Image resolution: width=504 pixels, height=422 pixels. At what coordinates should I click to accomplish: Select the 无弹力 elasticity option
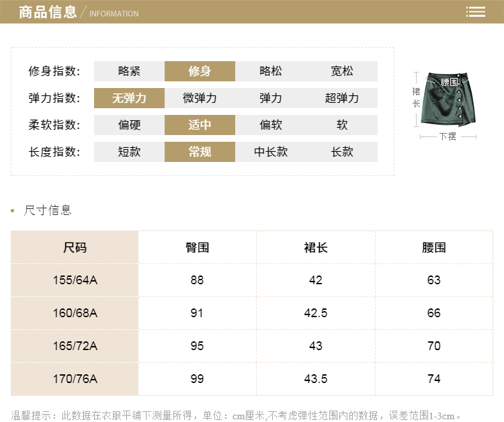pyautogui.click(x=129, y=98)
